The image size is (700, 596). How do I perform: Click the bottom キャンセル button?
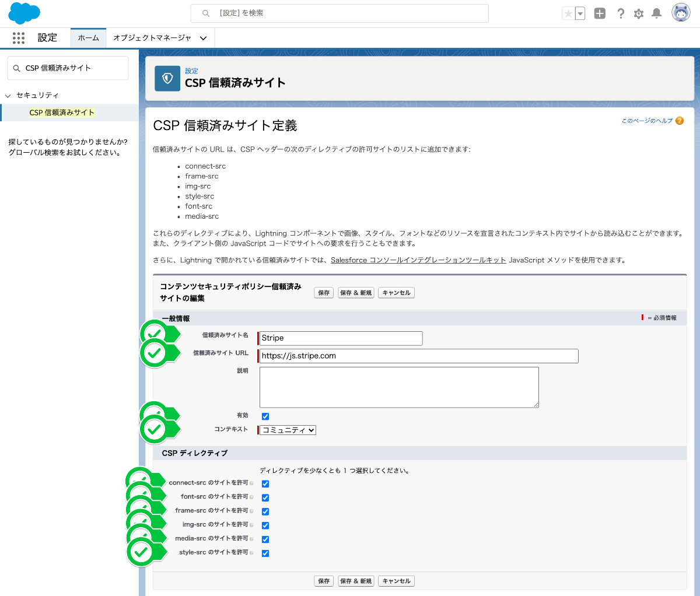(396, 581)
